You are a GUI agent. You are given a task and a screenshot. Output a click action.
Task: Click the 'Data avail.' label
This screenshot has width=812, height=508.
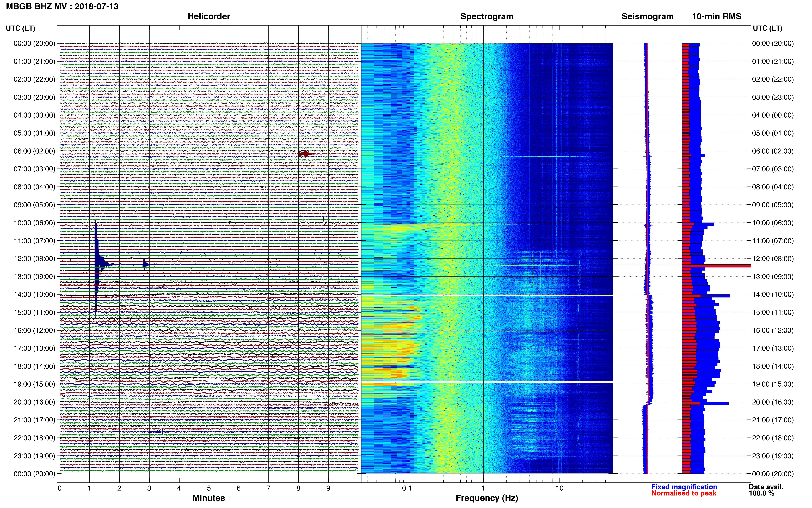pyautogui.click(x=766, y=487)
